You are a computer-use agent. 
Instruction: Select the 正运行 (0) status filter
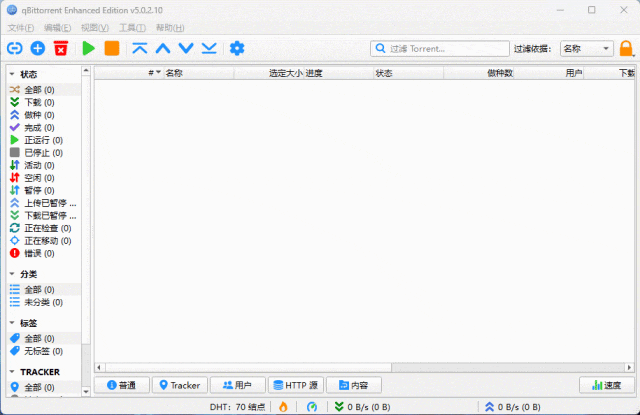point(44,140)
